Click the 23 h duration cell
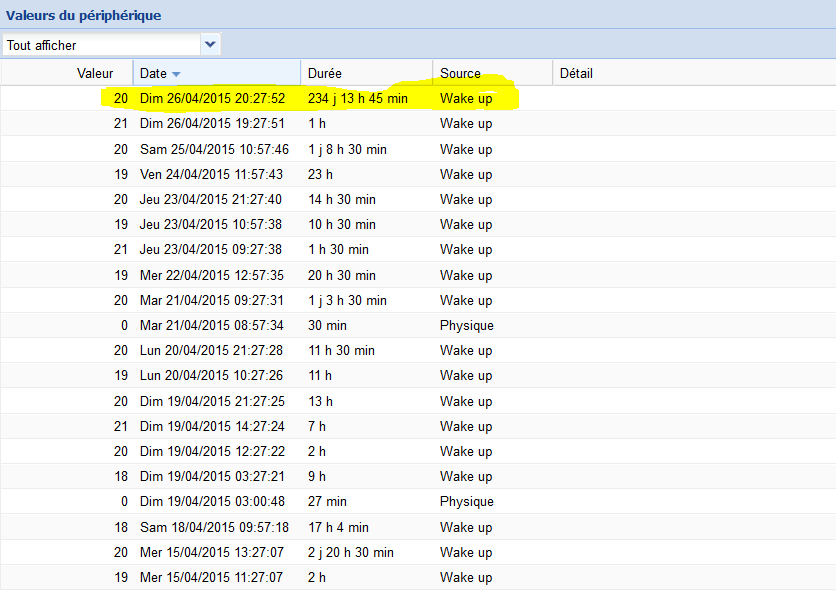Image resolution: width=836 pixels, height=590 pixels. click(x=320, y=174)
